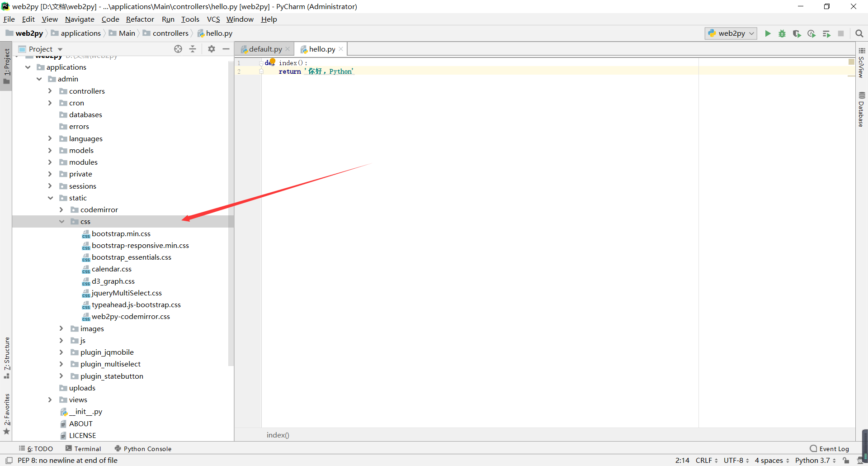The image size is (868, 466).
Task: Toggle the Database side panel
Action: coord(862,109)
